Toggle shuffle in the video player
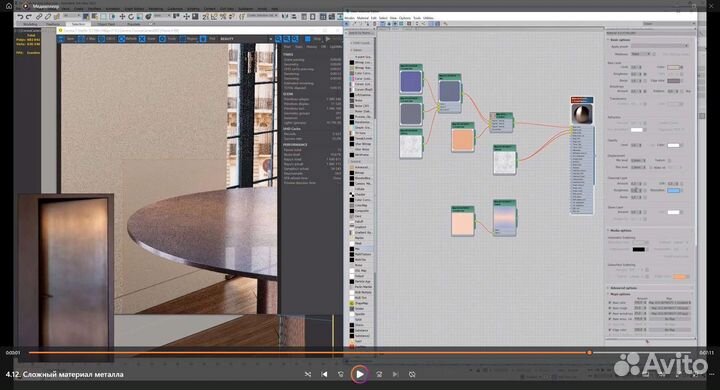This screenshot has height=390, width=720. tap(308, 374)
